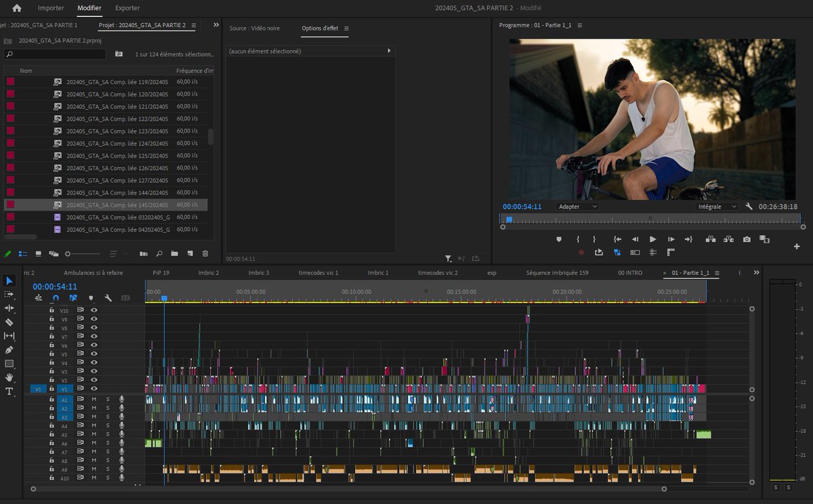Click the delete trash icon in Project panel
The height and width of the screenshot is (504, 813).
coord(205,253)
